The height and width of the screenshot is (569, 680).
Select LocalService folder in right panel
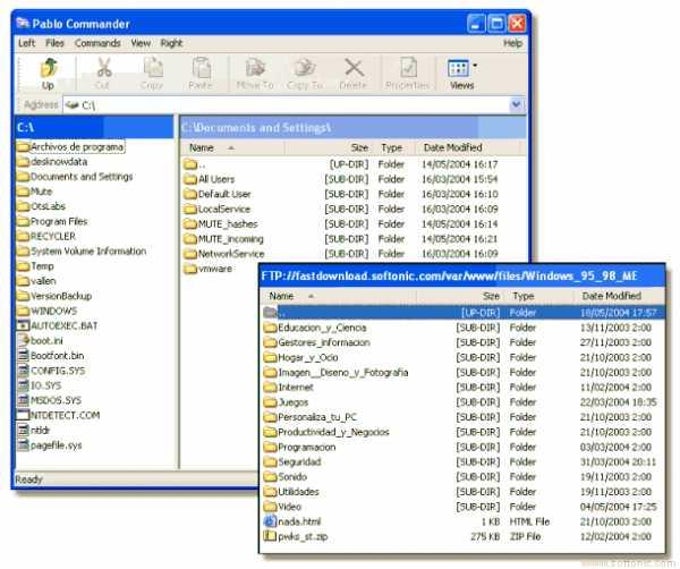coord(217,209)
